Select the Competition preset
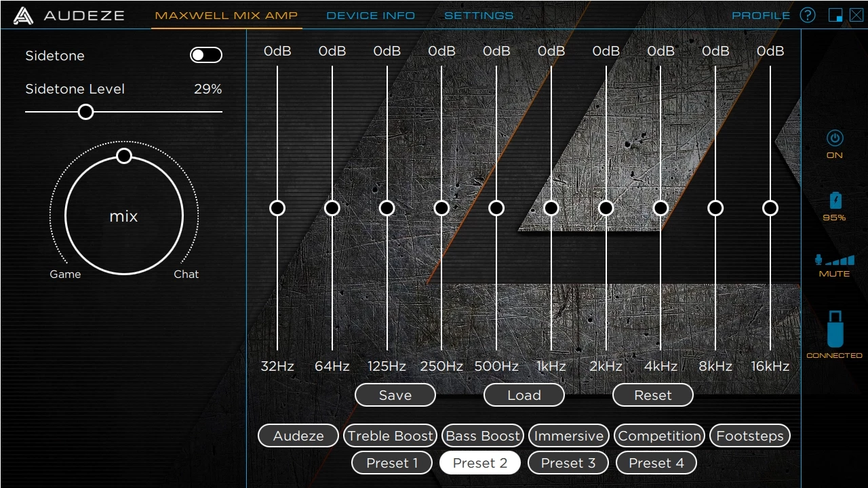868x488 pixels. click(x=659, y=436)
